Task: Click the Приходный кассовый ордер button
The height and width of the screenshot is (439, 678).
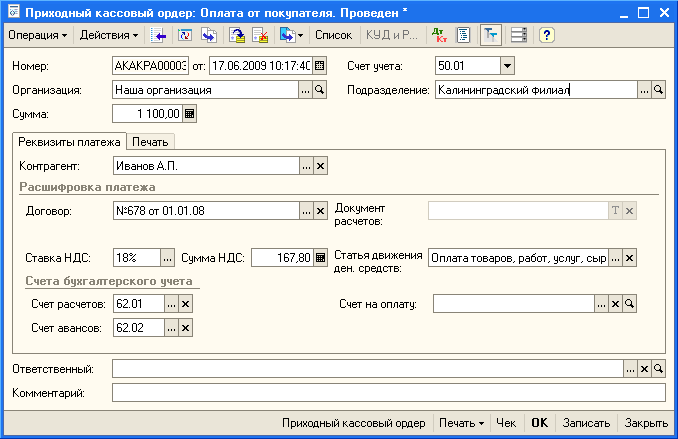Action: pyautogui.click(x=354, y=423)
